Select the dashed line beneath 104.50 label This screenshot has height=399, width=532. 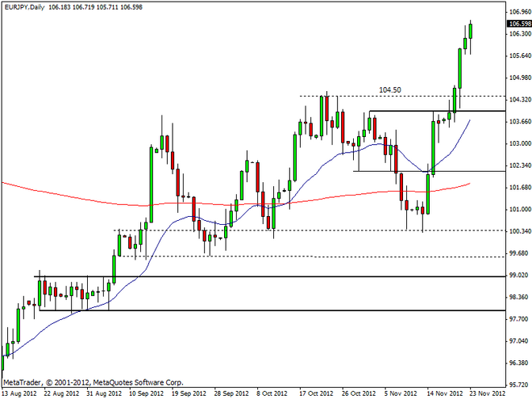[x=396, y=97]
